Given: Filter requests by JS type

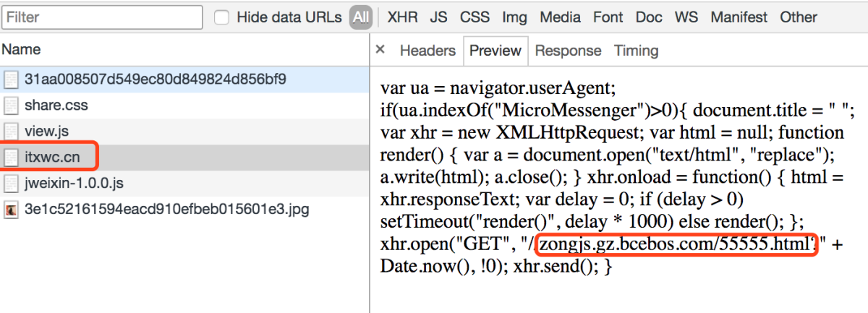Looking at the screenshot, I should [x=438, y=17].
